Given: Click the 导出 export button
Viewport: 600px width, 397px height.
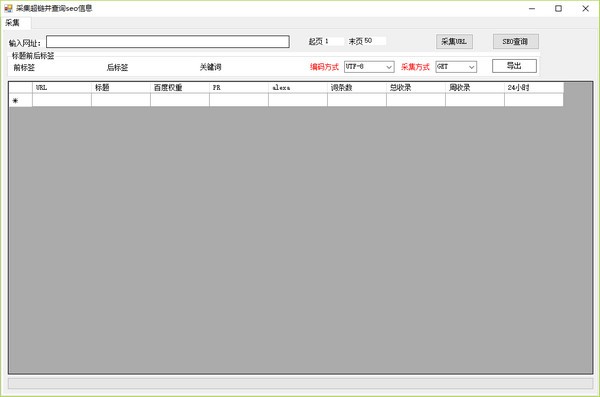Looking at the screenshot, I should click(x=514, y=66).
